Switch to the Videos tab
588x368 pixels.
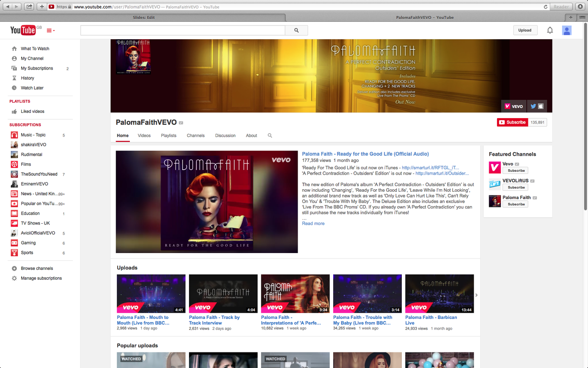click(144, 136)
